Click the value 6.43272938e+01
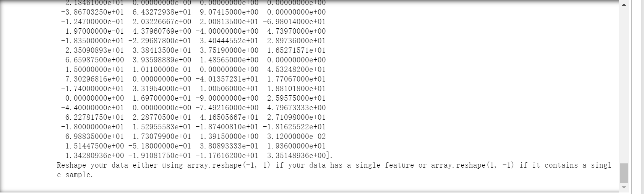Image resolution: width=644 pixels, height=194 pixels. [162, 12]
